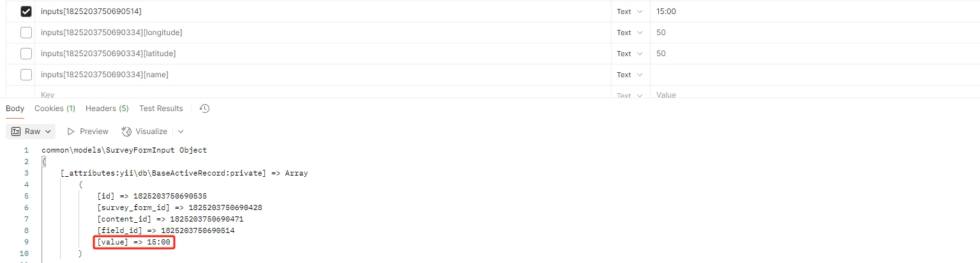
Task: Click the empty Key placeholder field
Action: coord(319,94)
